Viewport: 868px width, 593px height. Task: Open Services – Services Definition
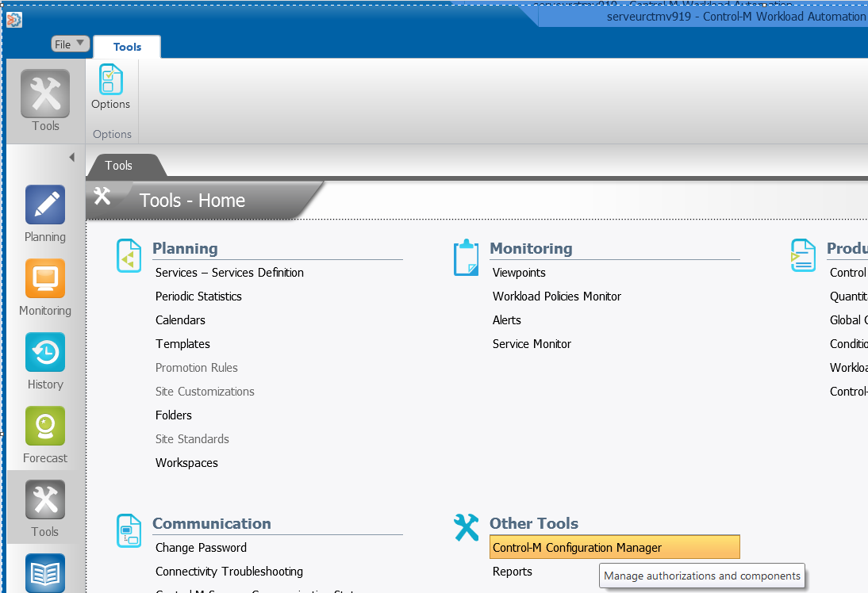pyautogui.click(x=229, y=273)
